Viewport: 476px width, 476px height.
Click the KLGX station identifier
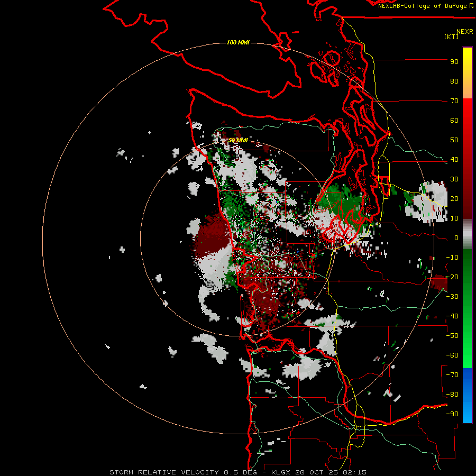click(281, 472)
